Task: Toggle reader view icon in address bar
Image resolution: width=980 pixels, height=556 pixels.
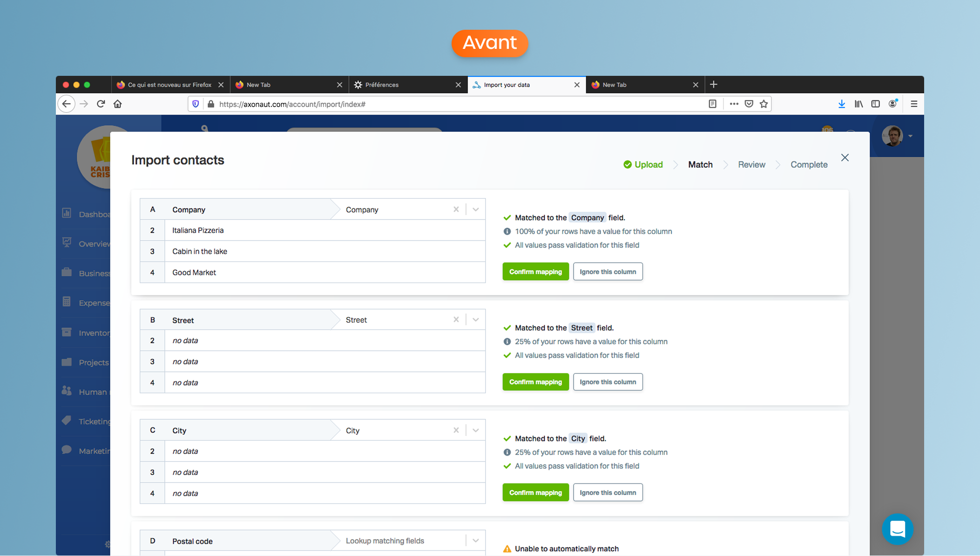Action: coord(712,104)
